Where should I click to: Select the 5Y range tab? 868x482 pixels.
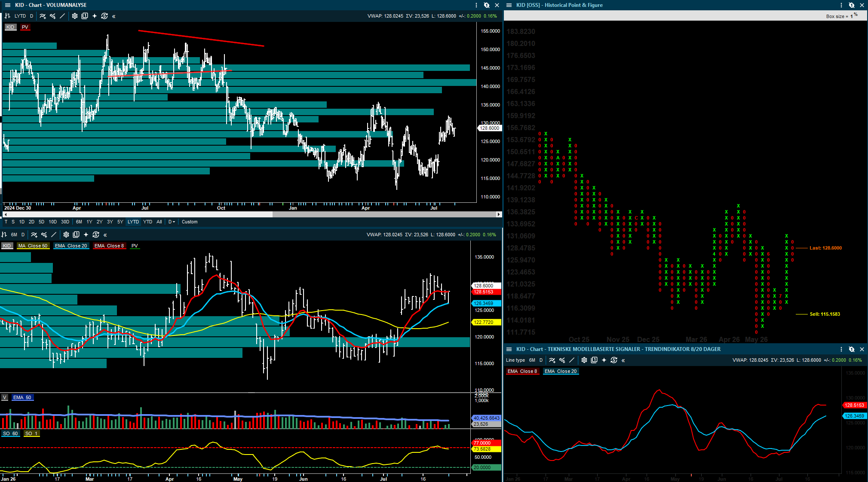coord(120,222)
